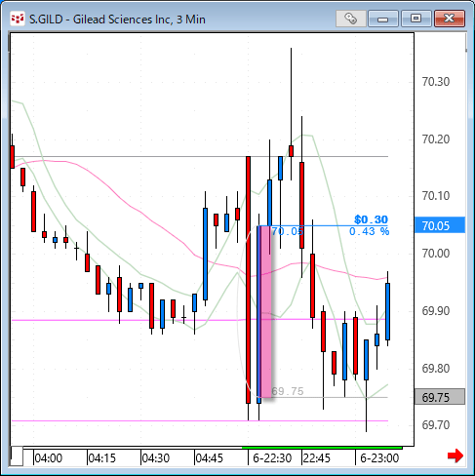Click the S.GILD - Gilead Sciences title text
This screenshot has width=475, height=476.
click(117, 20)
